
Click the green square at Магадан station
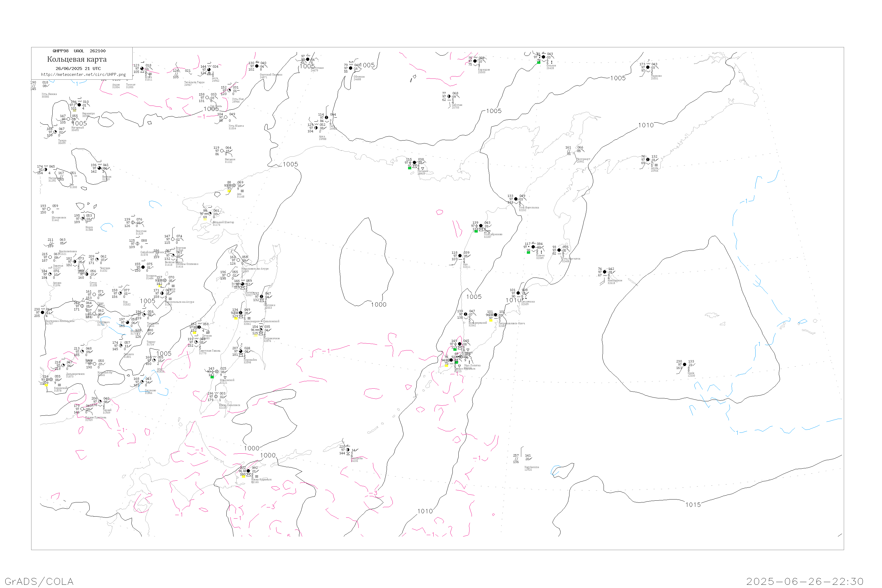[x=410, y=168]
